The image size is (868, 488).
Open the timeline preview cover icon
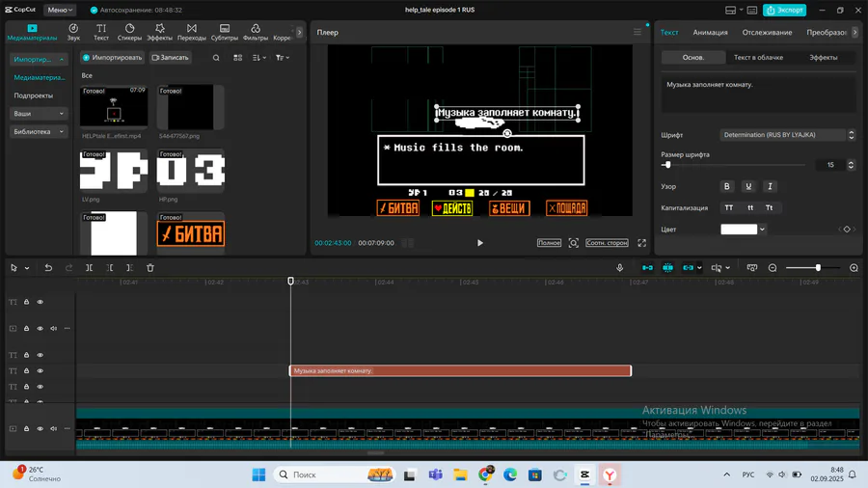(x=751, y=268)
